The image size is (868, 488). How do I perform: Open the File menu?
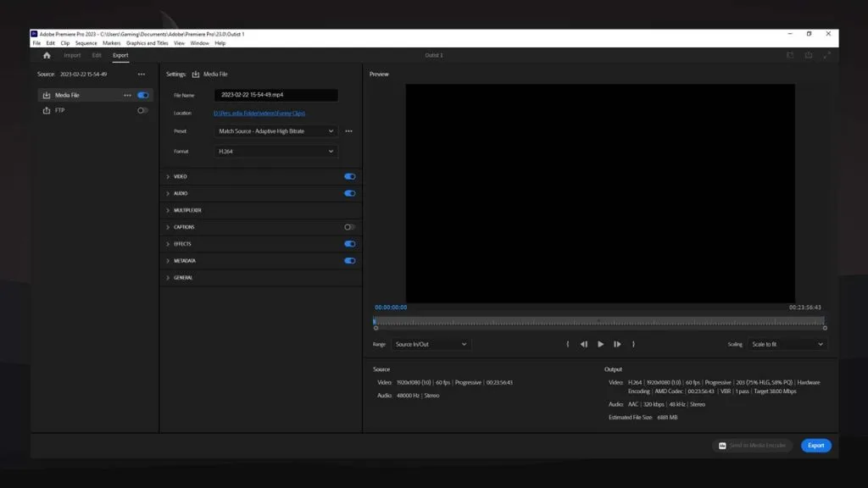pos(36,43)
